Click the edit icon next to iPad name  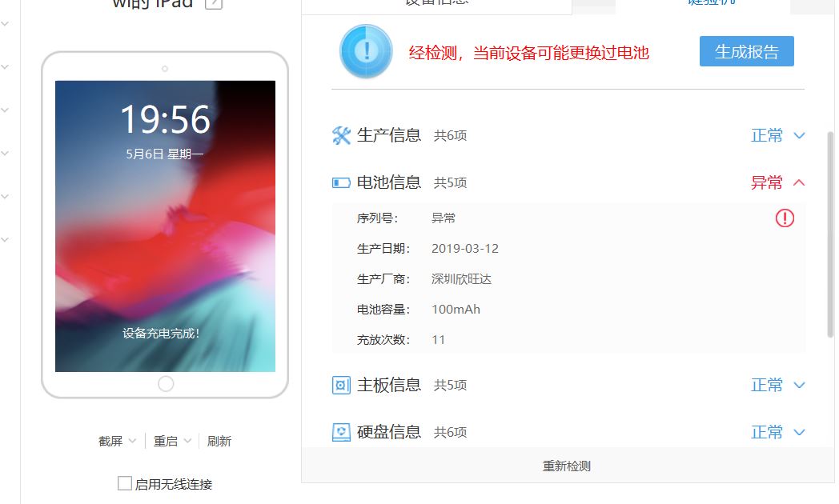point(214,3)
